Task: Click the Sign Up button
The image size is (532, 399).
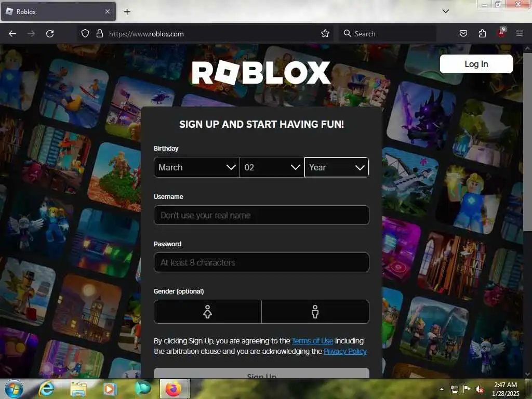Action: 261,373
